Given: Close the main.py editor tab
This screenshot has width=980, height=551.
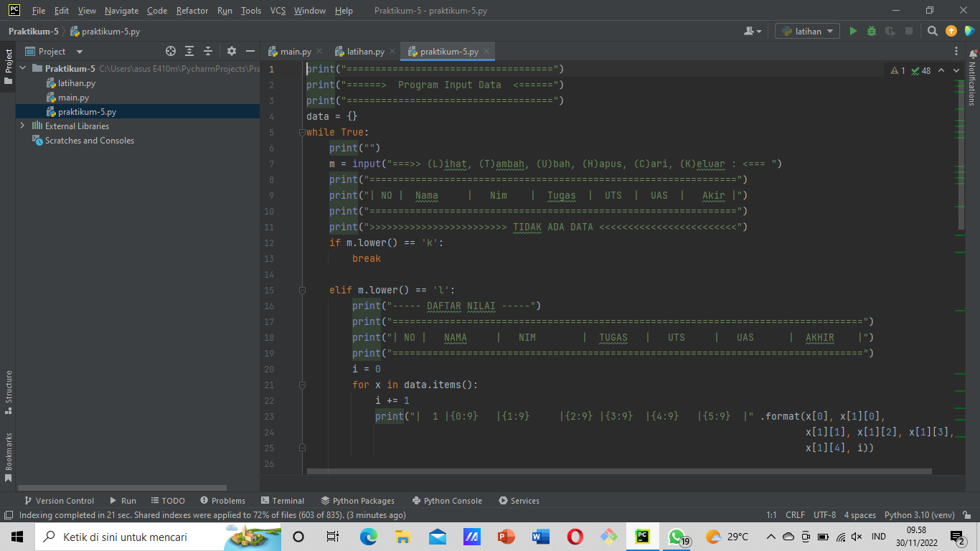Looking at the screenshot, I should [x=319, y=52].
